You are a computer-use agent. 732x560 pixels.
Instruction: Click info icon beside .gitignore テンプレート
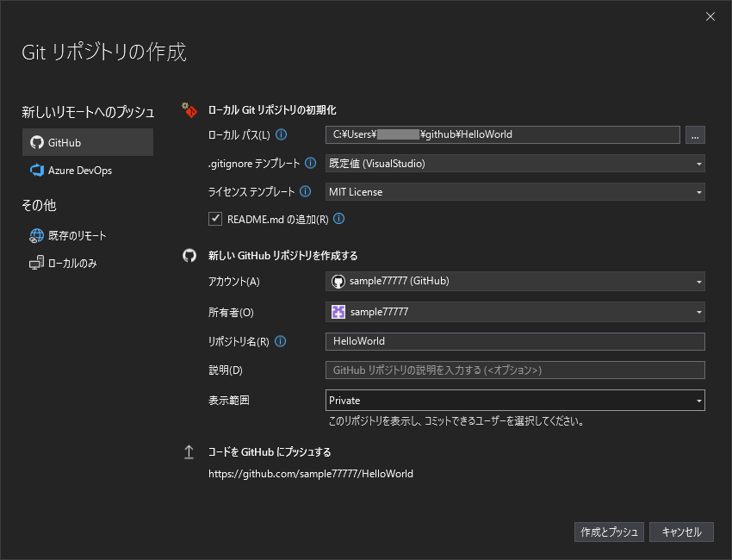(x=310, y=163)
